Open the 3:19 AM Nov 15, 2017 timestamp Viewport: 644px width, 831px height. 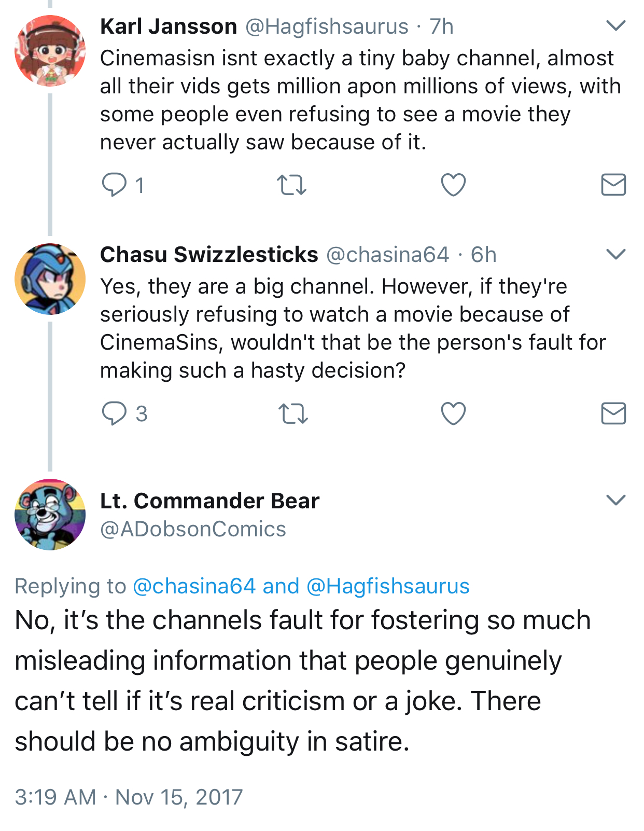pyautogui.click(x=129, y=797)
